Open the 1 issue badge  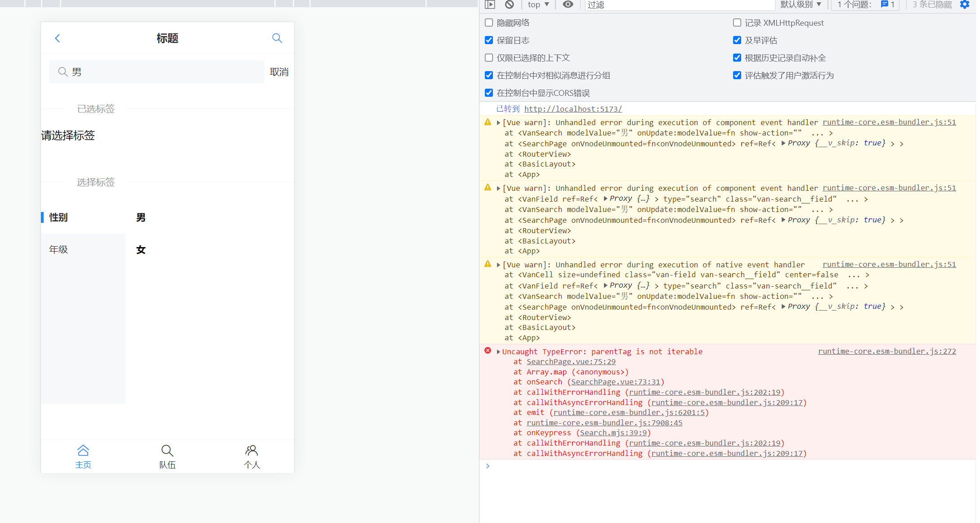click(x=865, y=5)
